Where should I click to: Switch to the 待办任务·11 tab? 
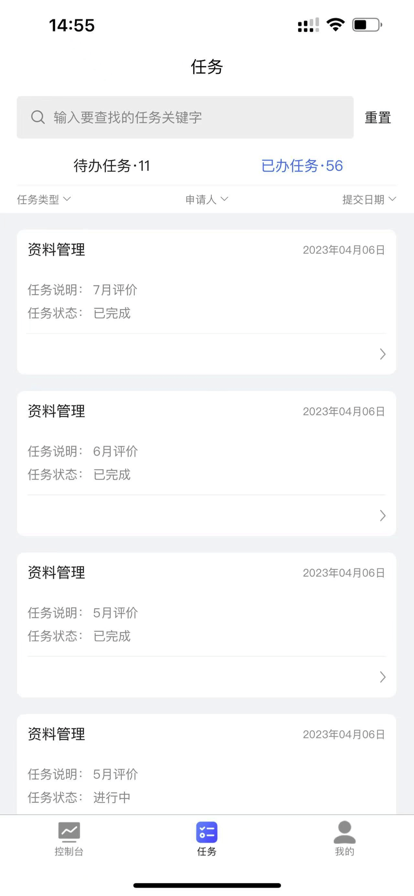point(112,166)
